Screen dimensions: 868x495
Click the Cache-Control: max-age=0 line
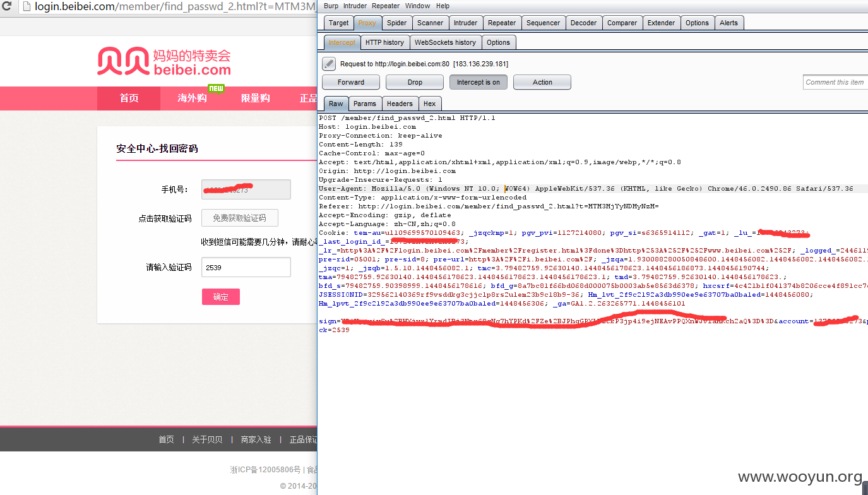pyautogui.click(x=372, y=153)
